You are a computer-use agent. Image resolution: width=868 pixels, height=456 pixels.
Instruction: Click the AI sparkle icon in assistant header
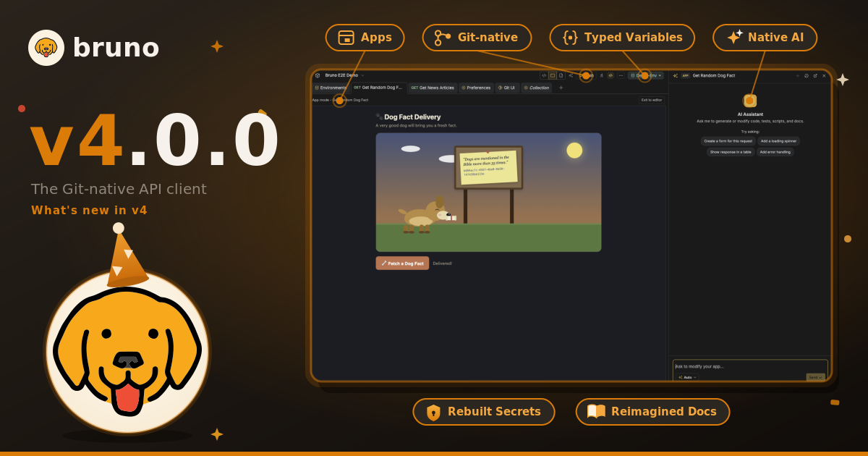(x=675, y=75)
